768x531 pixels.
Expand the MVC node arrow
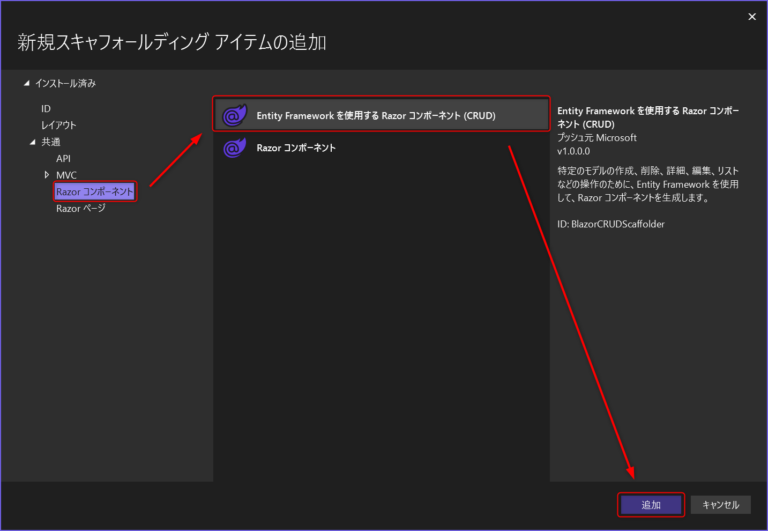(46, 175)
